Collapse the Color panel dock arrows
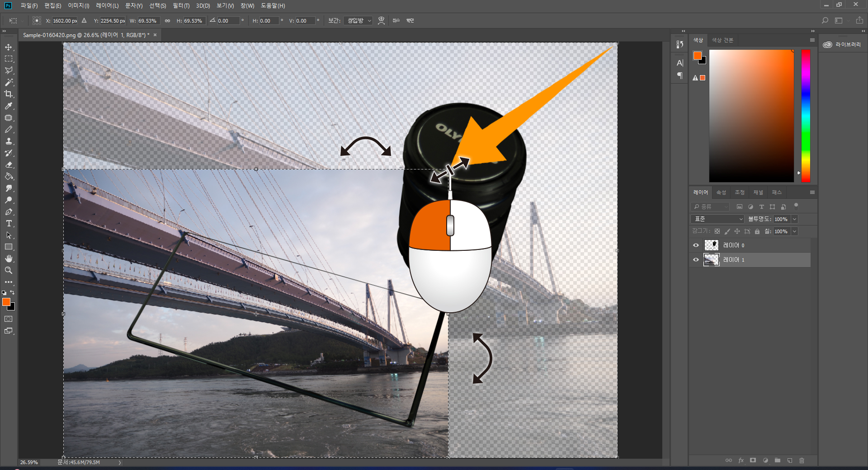Screen dimensions: 868x470 812,31
